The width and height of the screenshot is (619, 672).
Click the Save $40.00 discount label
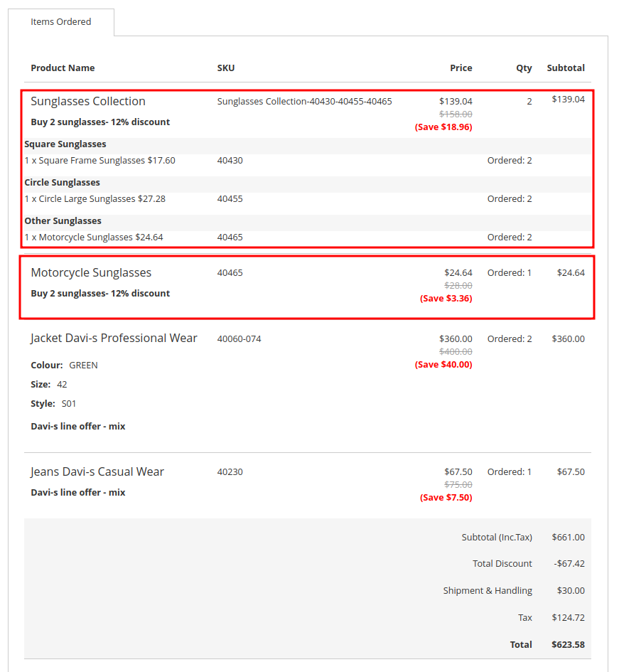pos(443,365)
